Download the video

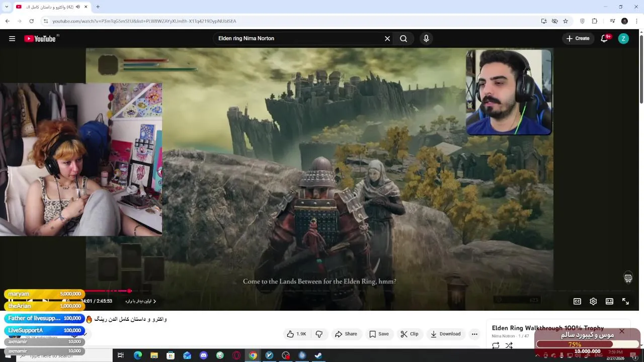click(445, 334)
